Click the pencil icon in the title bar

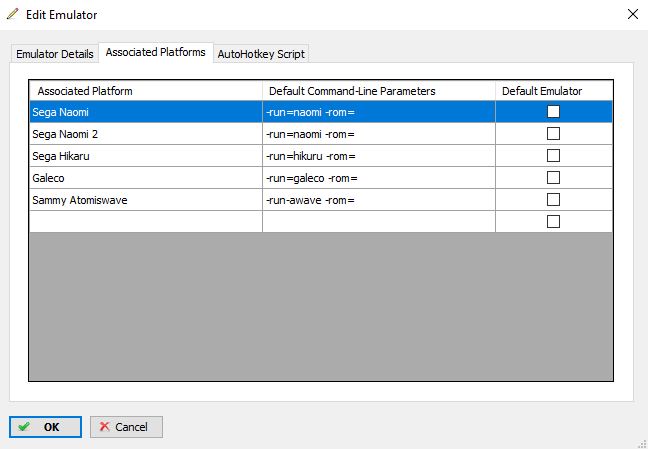click(12, 14)
